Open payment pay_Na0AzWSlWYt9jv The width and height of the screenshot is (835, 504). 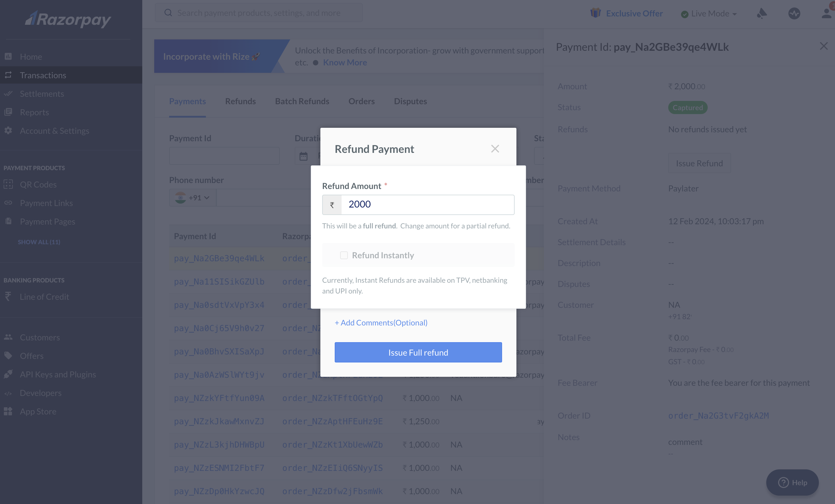tap(219, 375)
